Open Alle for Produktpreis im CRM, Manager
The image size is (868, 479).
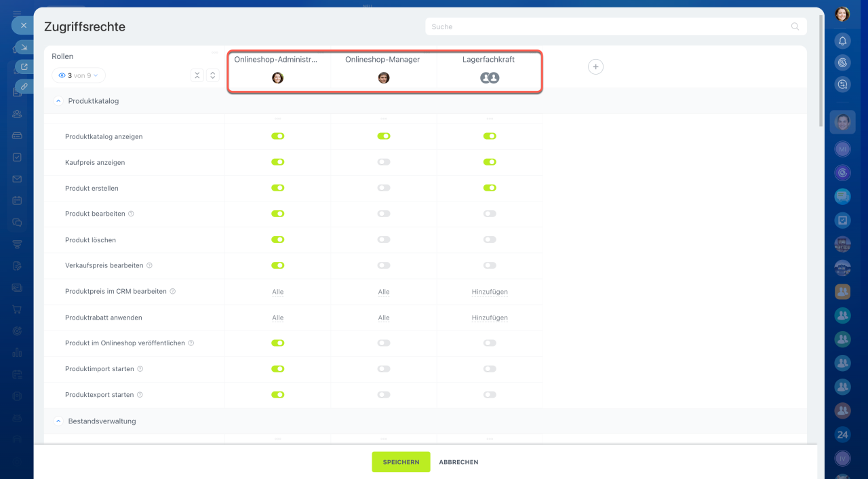384,292
